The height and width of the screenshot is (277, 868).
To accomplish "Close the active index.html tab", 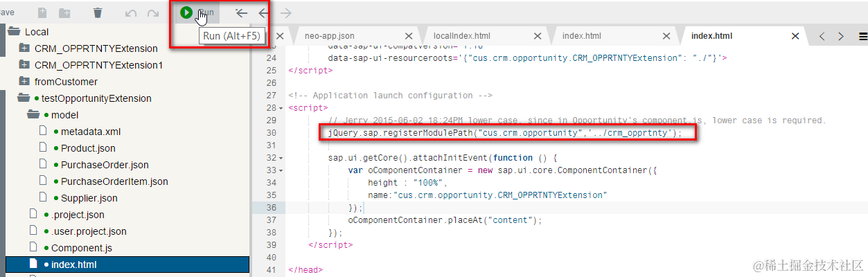I will tap(796, 36).
